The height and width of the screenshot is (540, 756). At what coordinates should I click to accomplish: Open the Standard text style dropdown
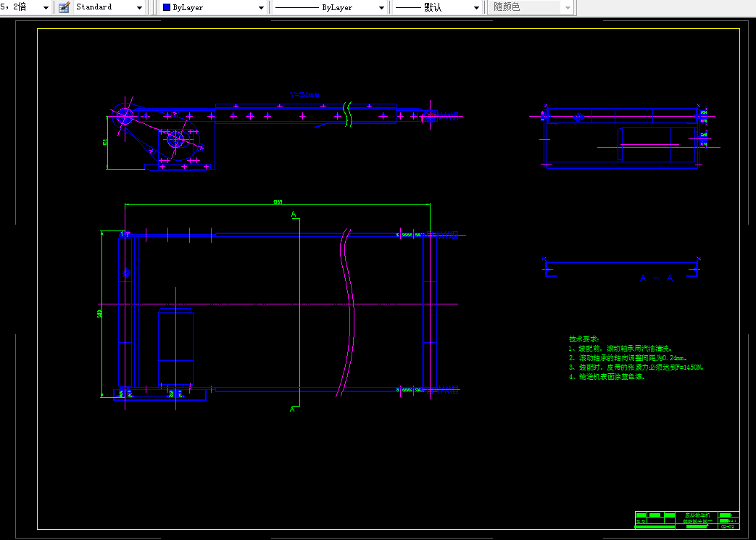click(x=109, y=7)
